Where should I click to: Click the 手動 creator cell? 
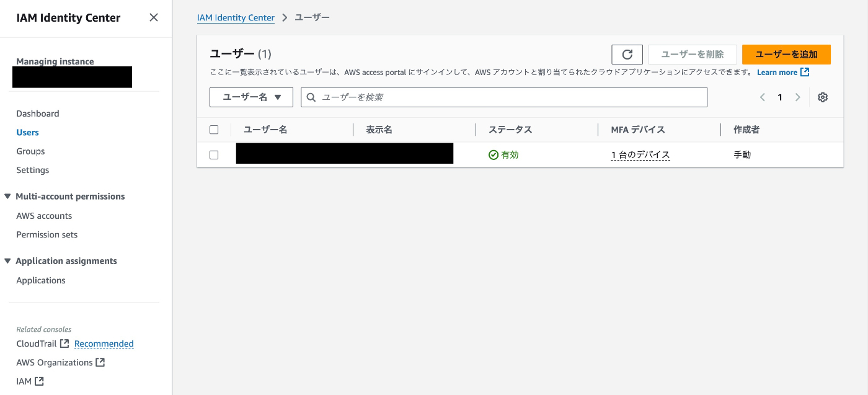tap(742, 155)
